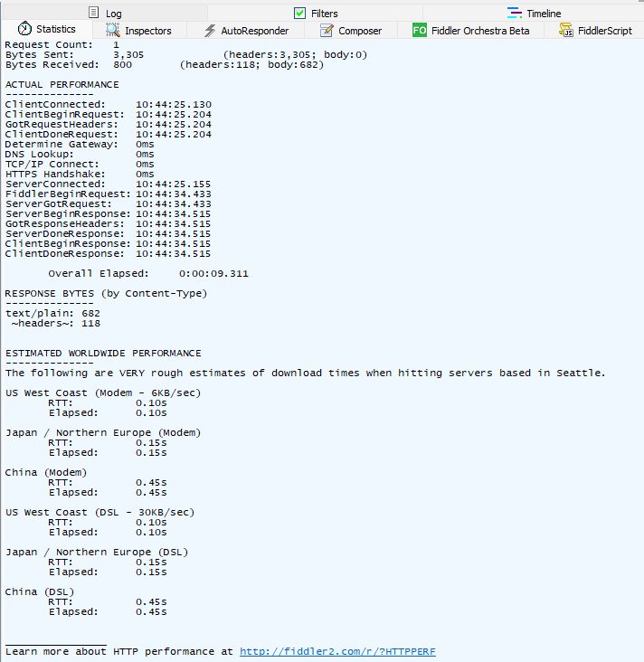Switch to the Inspectors tab
The image size is (644, 662).
pos(139,31)
